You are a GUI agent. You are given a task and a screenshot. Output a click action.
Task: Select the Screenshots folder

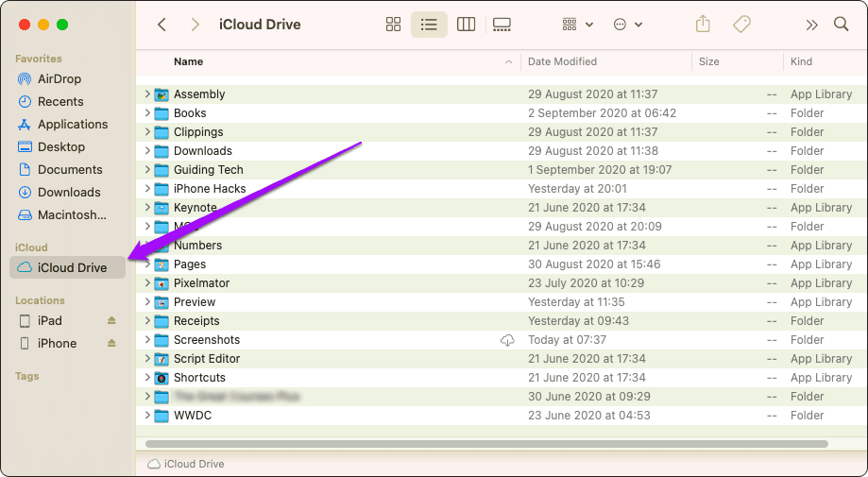(502, 340)
